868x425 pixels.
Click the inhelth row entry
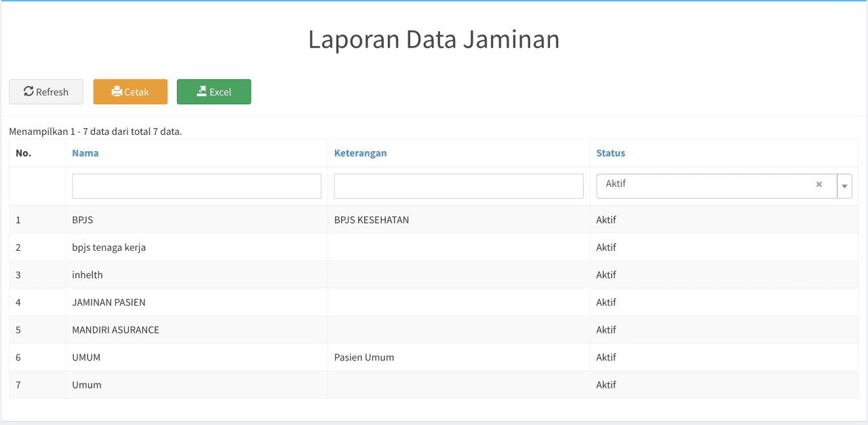coord(87,275)
